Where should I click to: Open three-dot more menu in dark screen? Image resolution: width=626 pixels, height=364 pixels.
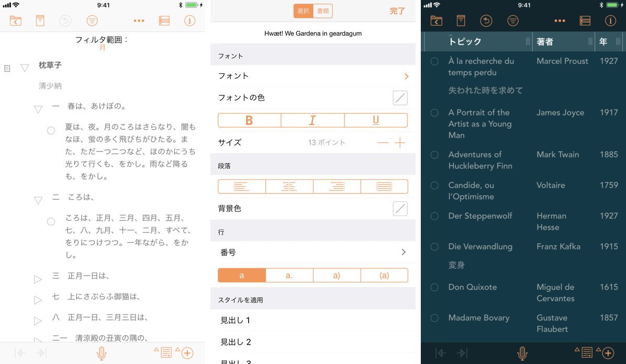coord(560,21)
